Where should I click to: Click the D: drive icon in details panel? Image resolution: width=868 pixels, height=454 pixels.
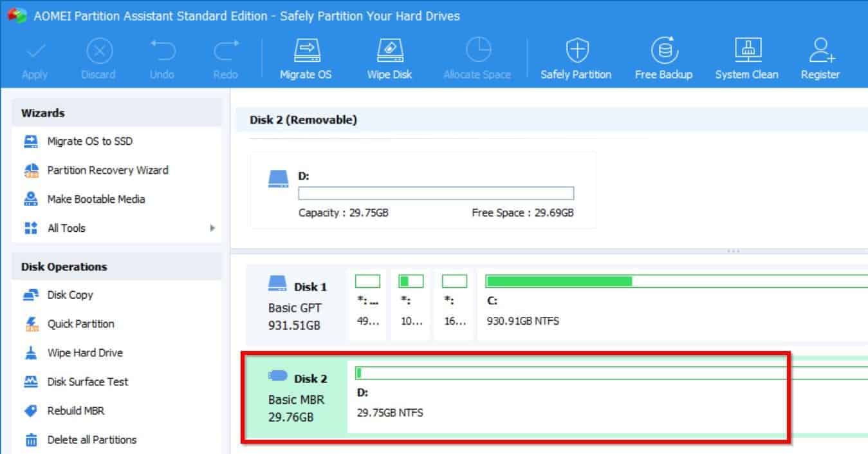coord(278,179)
